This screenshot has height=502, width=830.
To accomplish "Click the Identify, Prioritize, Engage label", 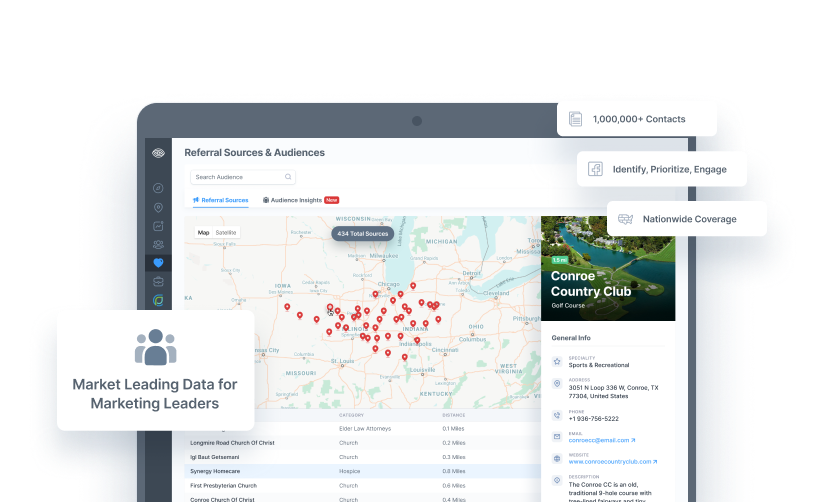I will 670,169.
